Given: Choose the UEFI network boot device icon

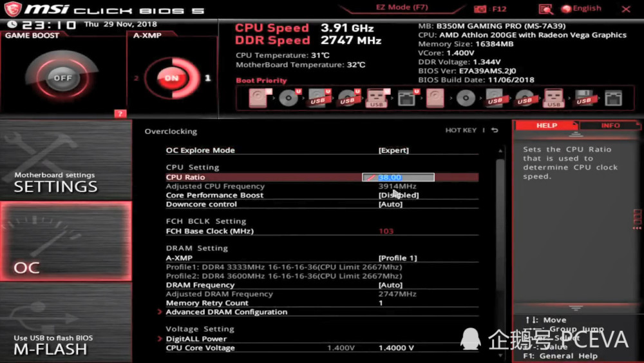Looking at the screenshot, I should (408, 98).
